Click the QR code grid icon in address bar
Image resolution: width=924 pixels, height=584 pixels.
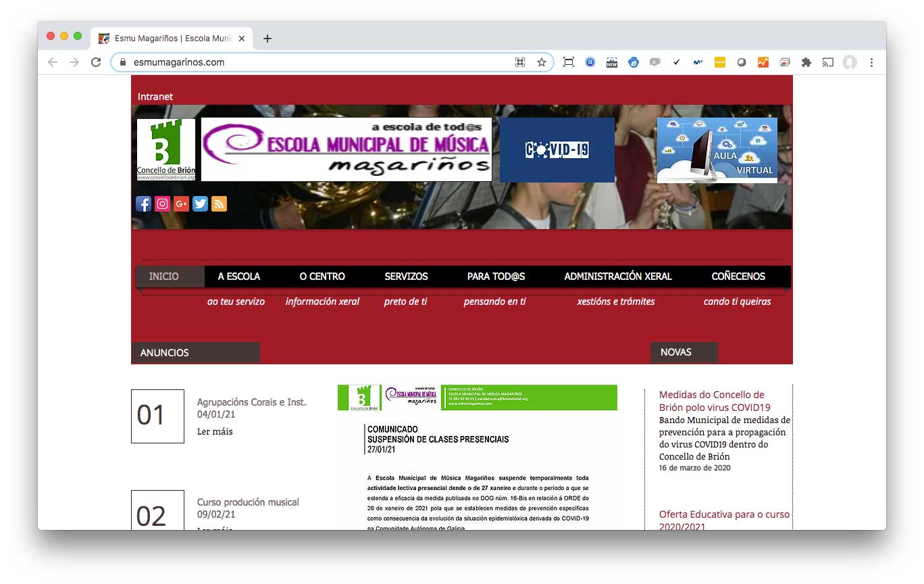pyautogui.click(x=520, y=62)
